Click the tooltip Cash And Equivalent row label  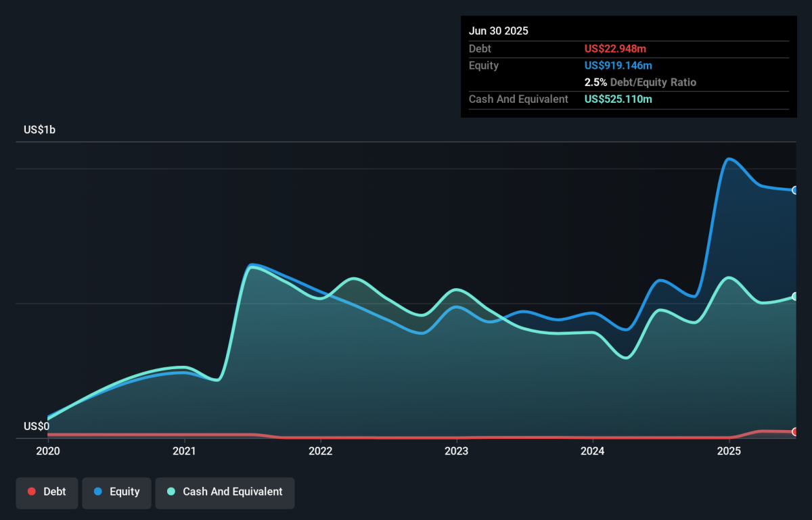519,99
